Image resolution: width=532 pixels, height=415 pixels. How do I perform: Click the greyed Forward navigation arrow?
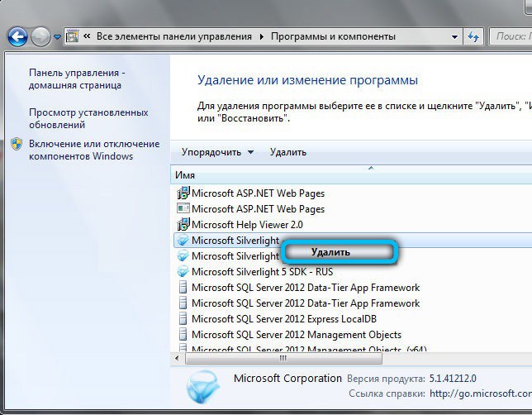[x=40, y=36]
